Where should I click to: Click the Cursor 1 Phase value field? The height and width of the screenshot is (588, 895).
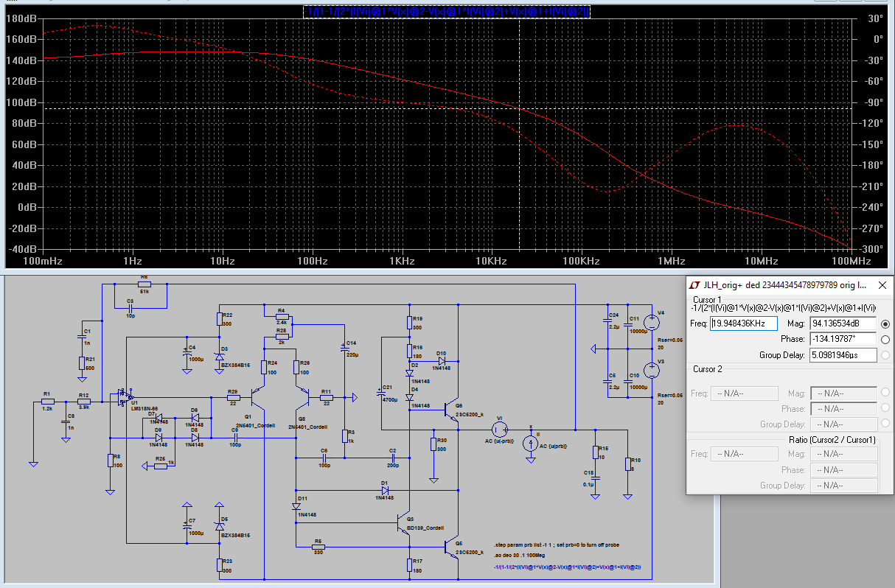coord(843,339)
